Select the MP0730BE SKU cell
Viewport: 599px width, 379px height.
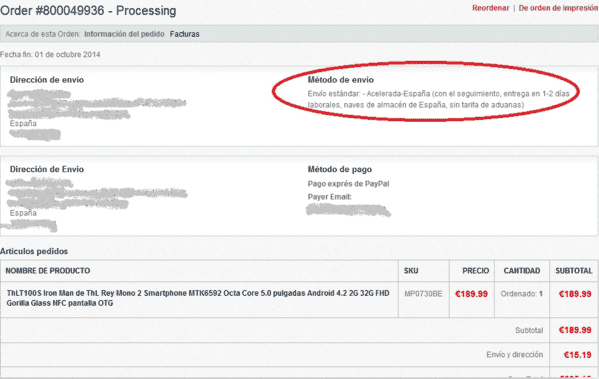(423, 294)
